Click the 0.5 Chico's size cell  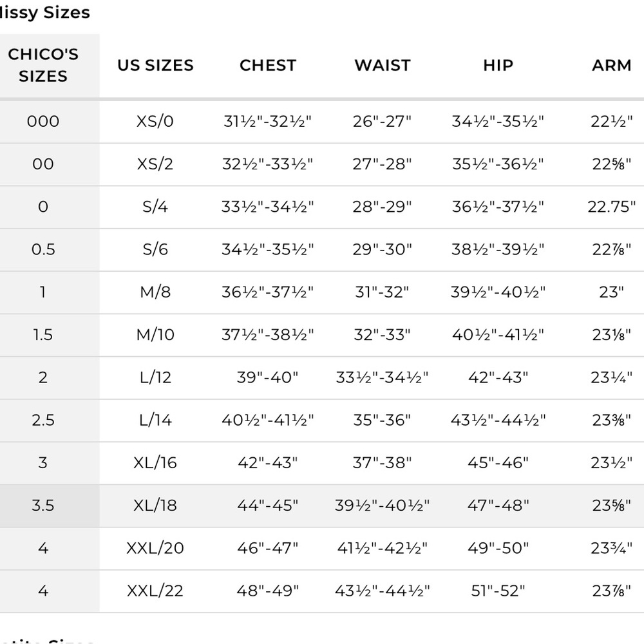(43, 250)
